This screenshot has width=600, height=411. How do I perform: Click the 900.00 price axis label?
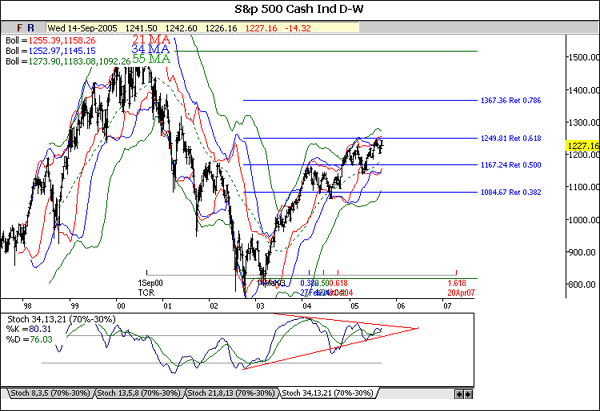point(584,253)
